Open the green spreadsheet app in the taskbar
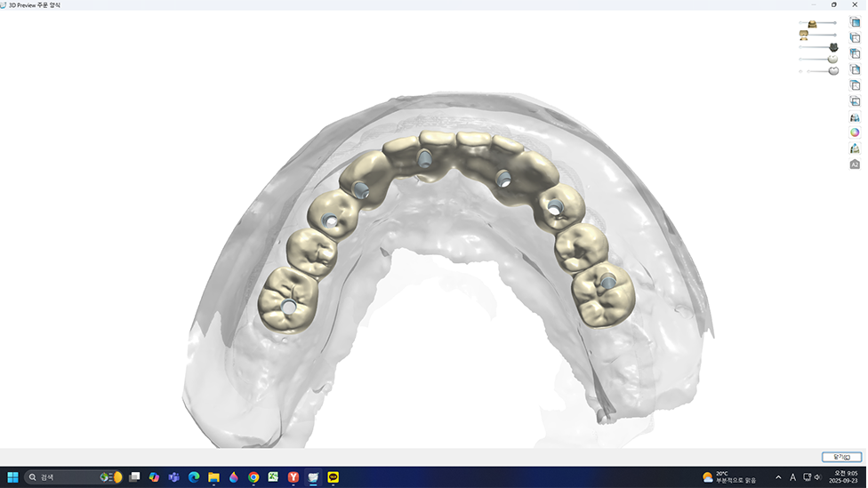This screenshot has height=488, width=868. tap(273, 477)
